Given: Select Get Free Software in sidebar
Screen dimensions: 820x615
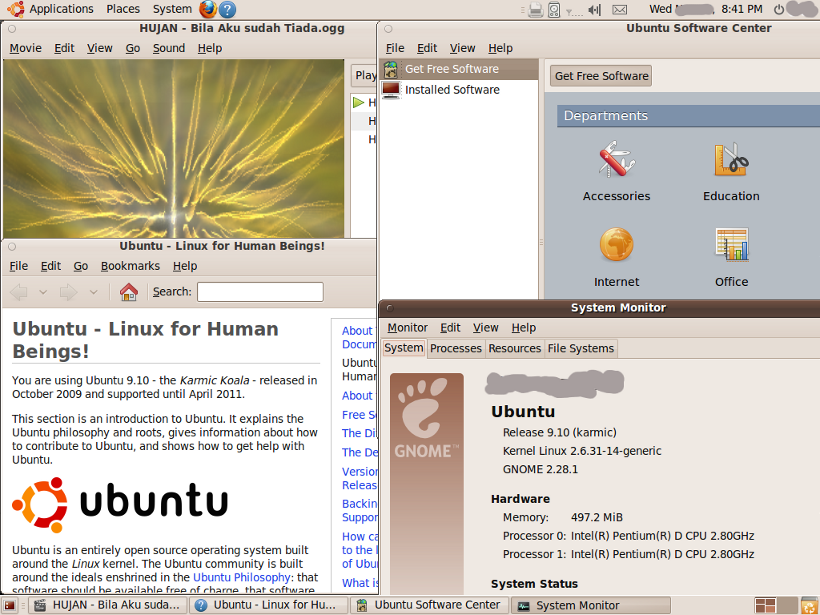Looking at the screenshot, I should pos(460,69).
